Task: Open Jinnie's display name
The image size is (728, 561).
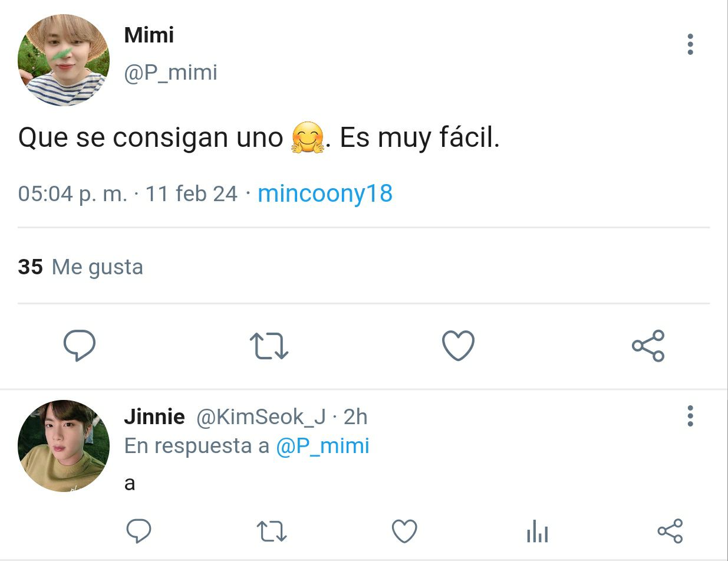Action: (x=154, y=417)
